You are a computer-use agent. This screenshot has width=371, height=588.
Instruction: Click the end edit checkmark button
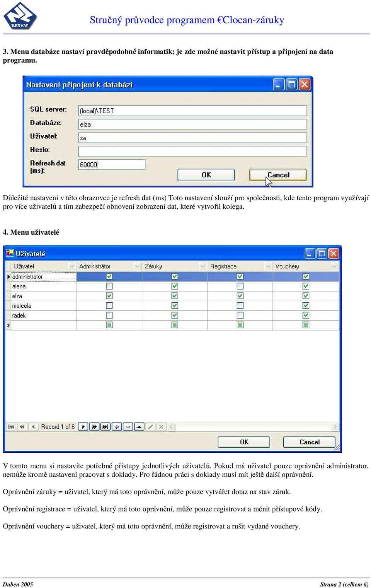(150, 427)
